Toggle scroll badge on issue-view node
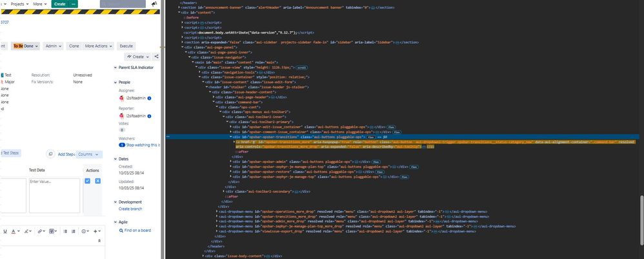Viewport: 644px width, 259px height. [x=302, y=67]
